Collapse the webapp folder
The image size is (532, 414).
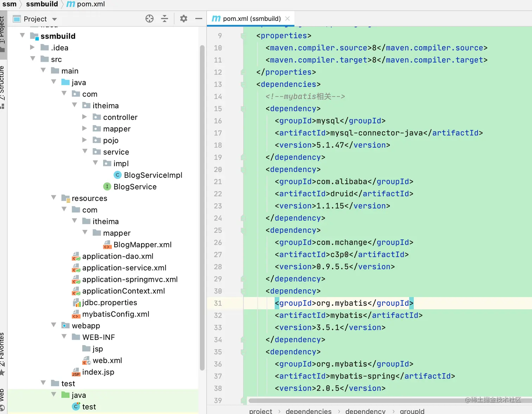pos(54,325)
